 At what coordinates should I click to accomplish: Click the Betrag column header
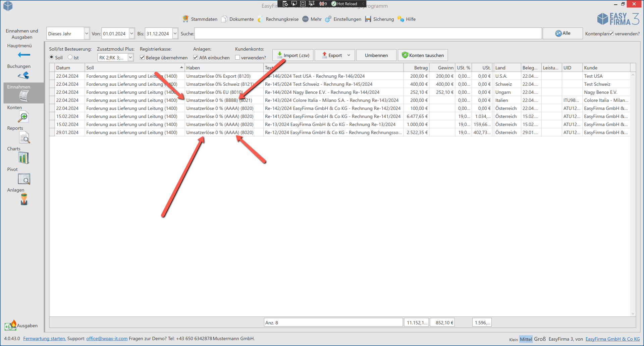(x=416, y=68)
